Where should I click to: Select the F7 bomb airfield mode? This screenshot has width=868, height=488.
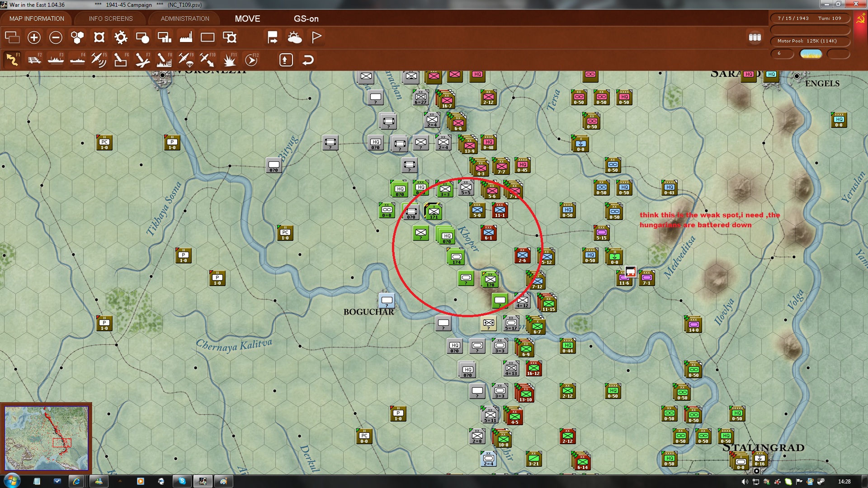tap(142, 59)
